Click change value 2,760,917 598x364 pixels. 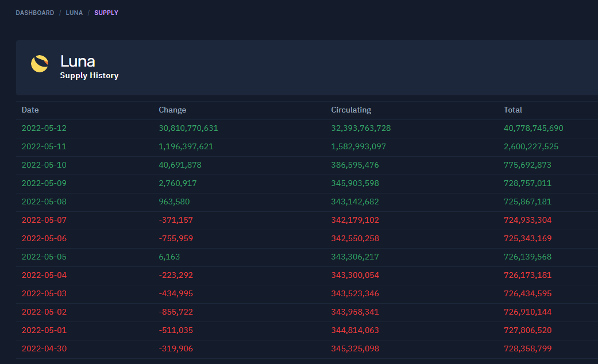[x=178, y=183]
